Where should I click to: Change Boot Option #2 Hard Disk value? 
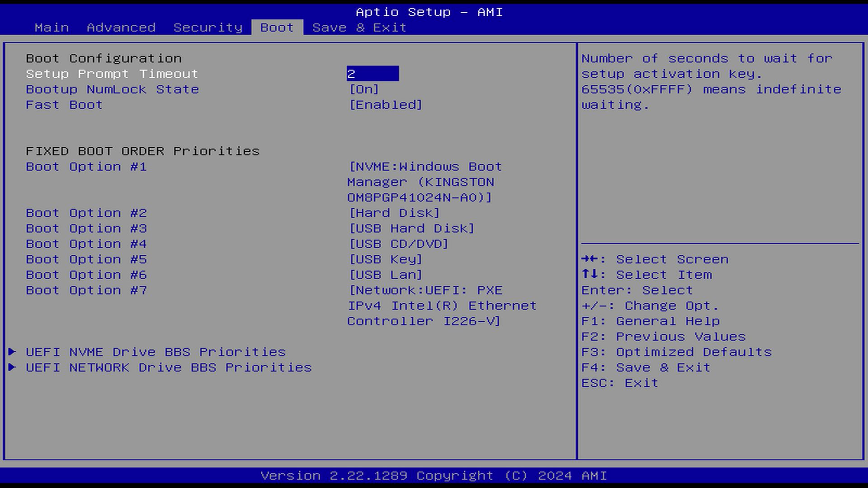tap(394, 213)
